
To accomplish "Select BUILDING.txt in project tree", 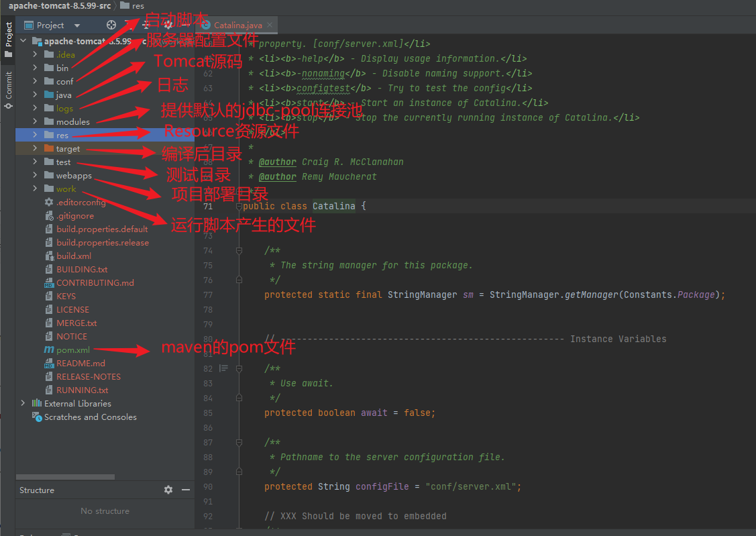I will pos(82,269).
